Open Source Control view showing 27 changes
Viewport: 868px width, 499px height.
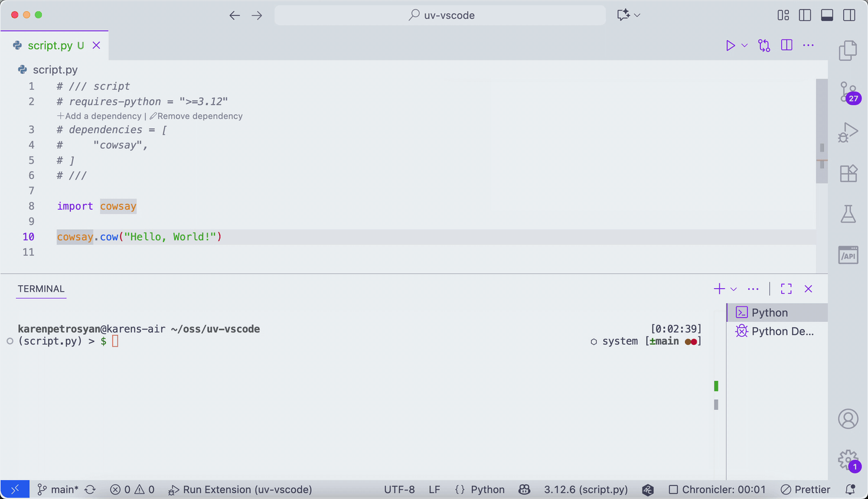[x=848, y=92]
